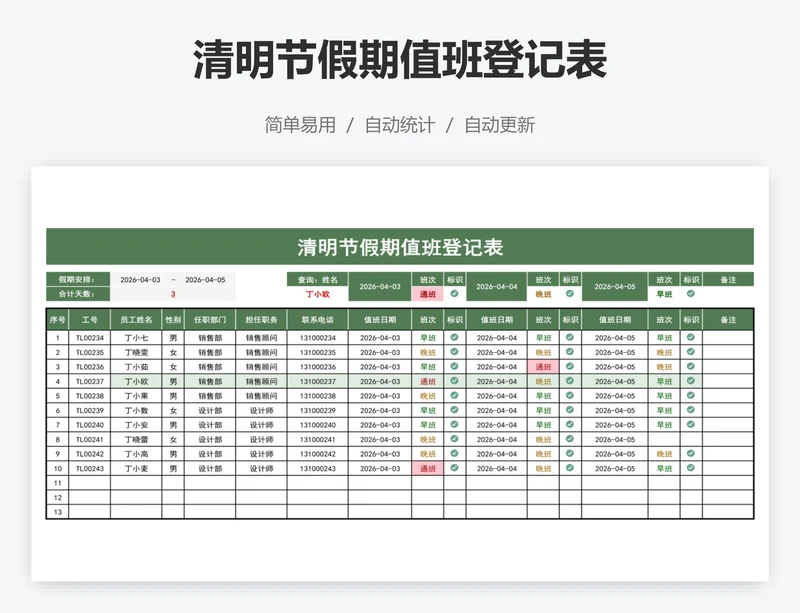Select the holiday start date 2026-04-03 cell

pyautogui.click(x=140, y=280)
